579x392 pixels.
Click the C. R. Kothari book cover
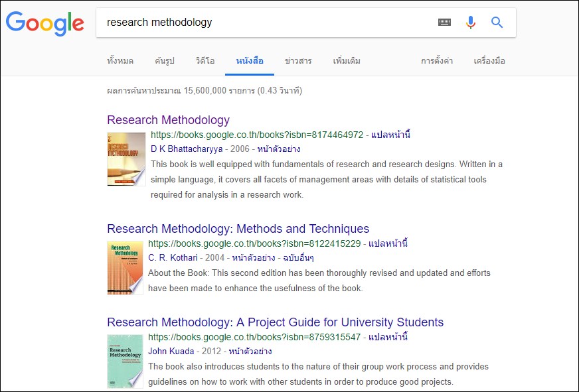coord(125,267)
